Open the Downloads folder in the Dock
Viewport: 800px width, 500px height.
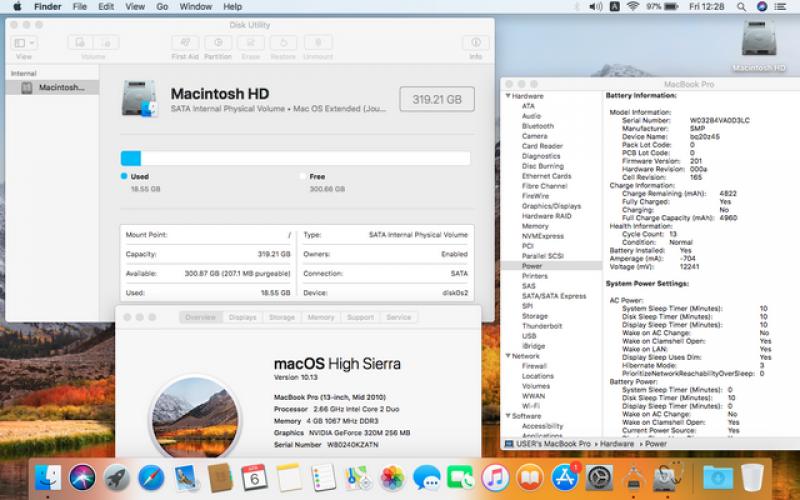pos(718,479)
